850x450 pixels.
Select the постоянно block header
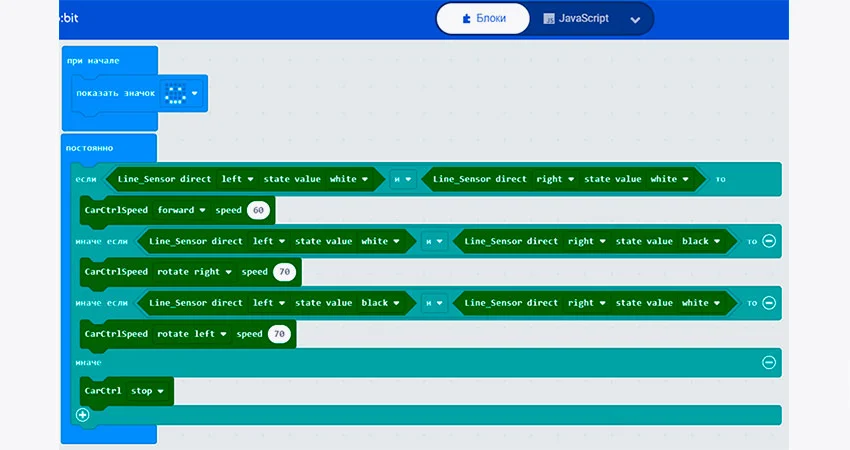90,148
